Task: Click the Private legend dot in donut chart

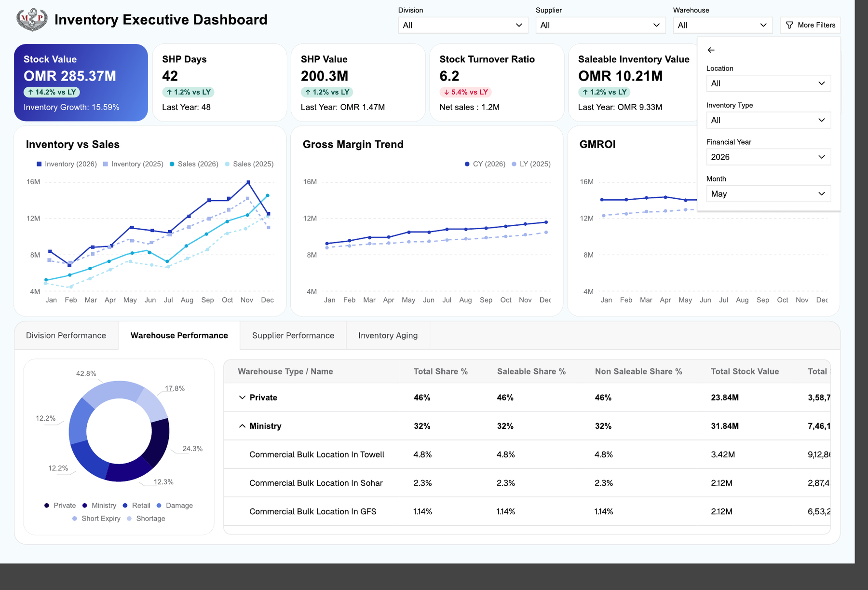Action: (46, 506)
